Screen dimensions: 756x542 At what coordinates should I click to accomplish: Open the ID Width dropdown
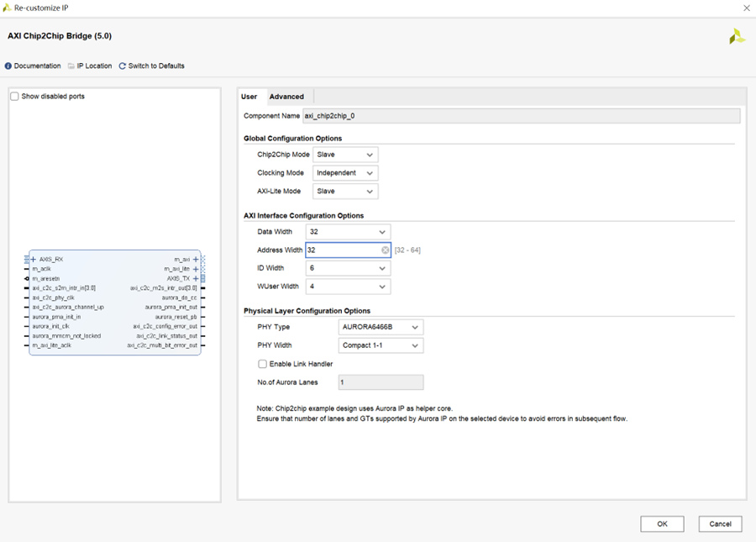(348, 268)
